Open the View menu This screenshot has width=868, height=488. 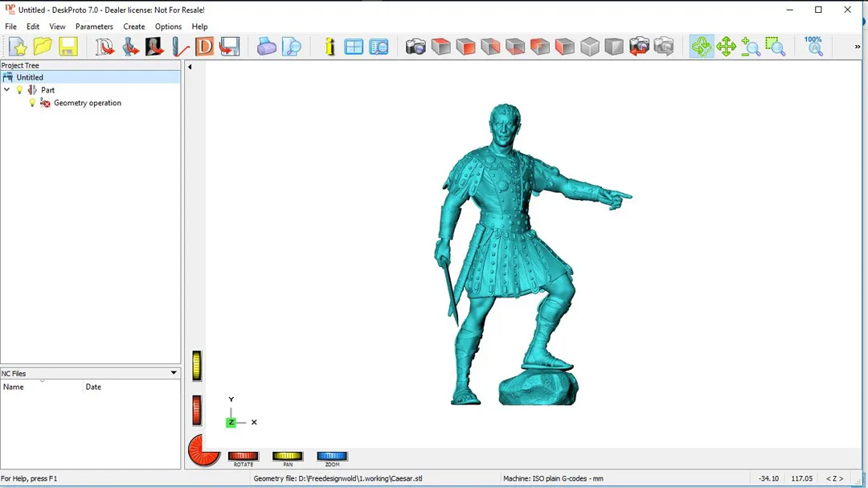57,27
